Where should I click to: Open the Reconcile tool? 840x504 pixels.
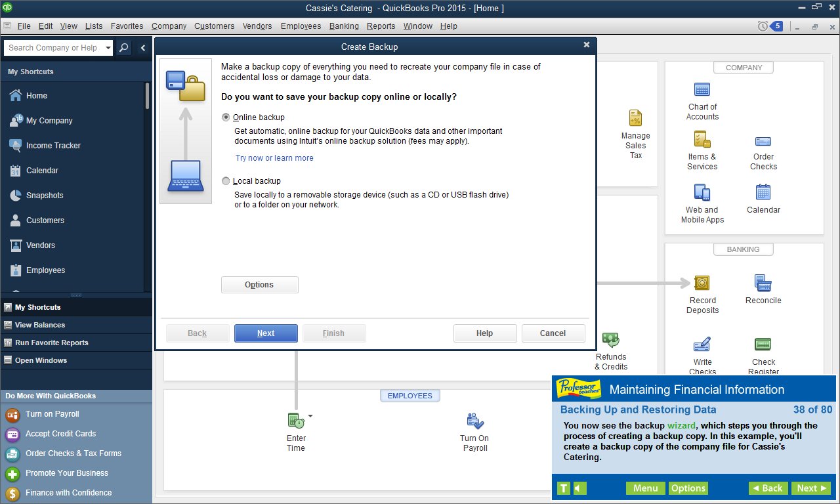[x=763, y=283]
